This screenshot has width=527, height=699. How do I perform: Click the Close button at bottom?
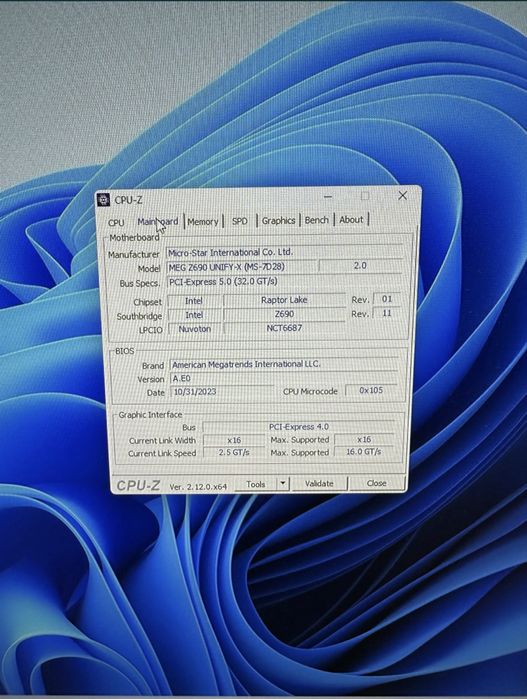pos(376,483)
